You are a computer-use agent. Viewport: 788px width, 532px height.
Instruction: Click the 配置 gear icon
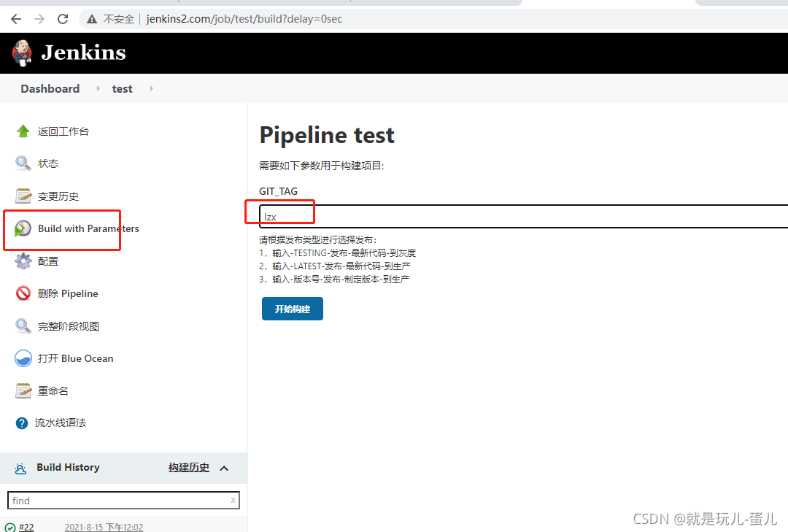coord(23,261)
